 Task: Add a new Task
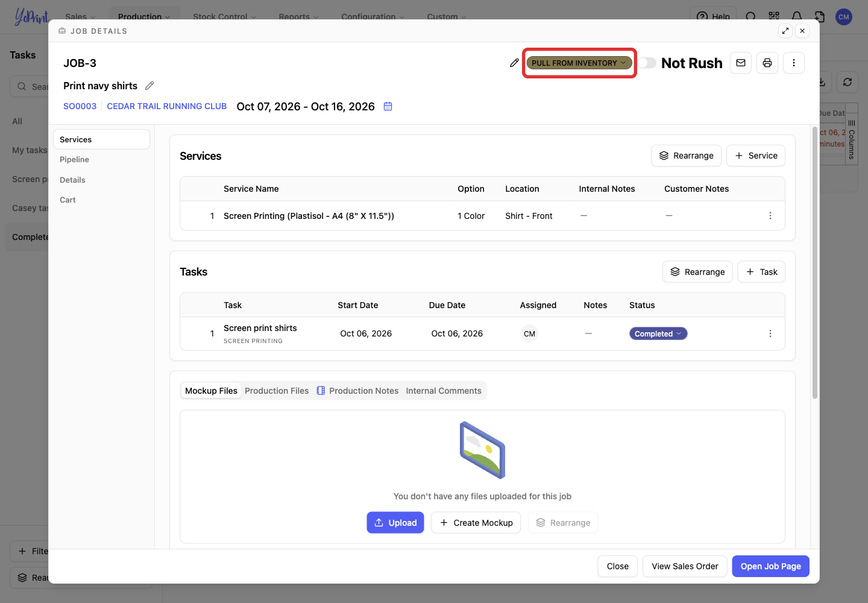tap(761, 272)
